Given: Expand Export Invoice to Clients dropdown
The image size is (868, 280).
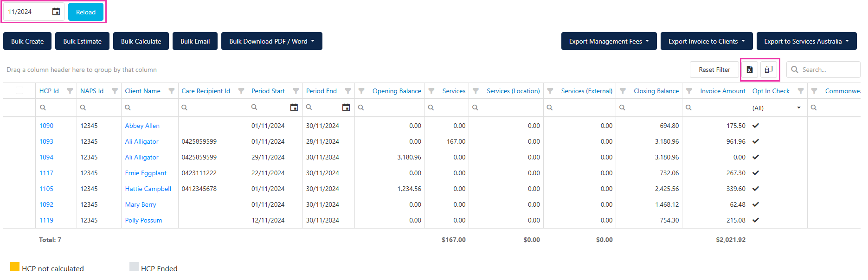Looking at the screenshot, I should (x=707, y=41).
